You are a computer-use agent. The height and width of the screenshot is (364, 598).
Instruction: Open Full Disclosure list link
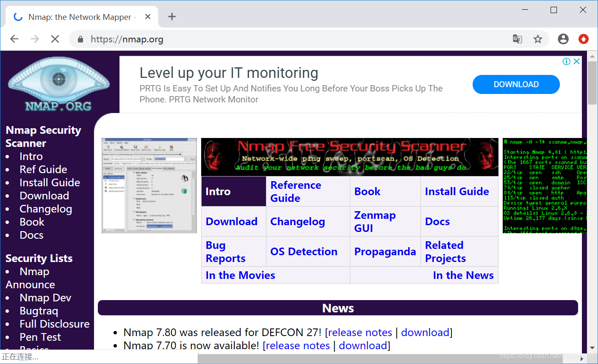(55, 324)
